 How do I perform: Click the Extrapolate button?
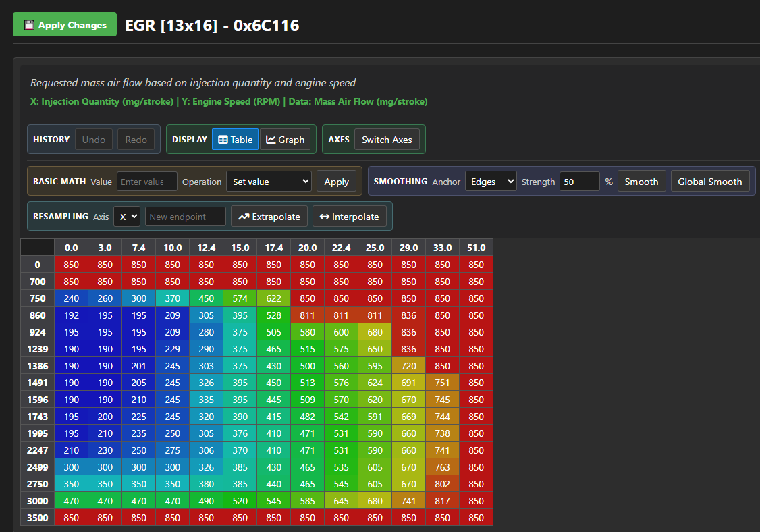coord(269,217)
